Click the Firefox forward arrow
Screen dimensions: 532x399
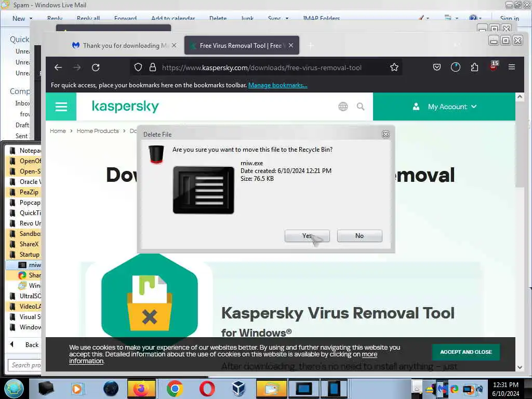77,68
